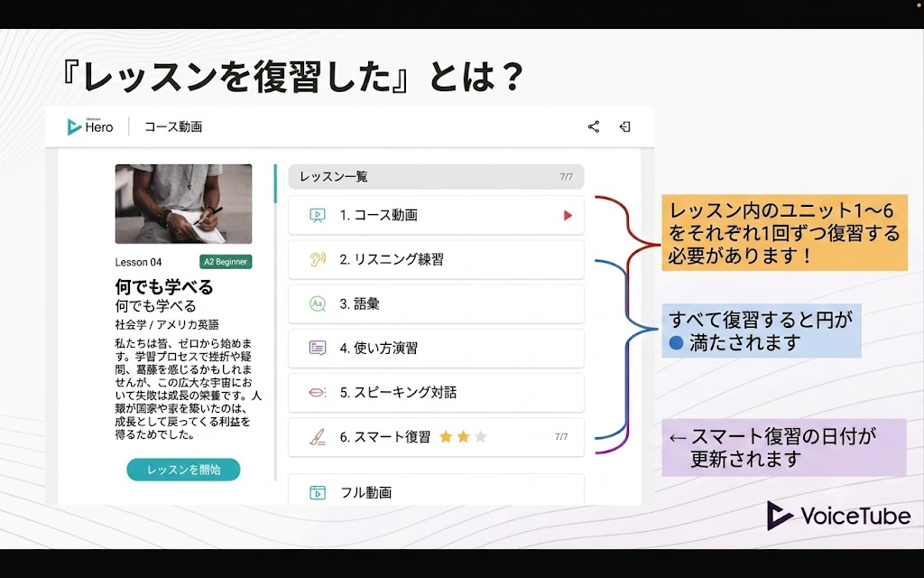
Task: Click the Lesson 04 label
Action: pos(138,263)
